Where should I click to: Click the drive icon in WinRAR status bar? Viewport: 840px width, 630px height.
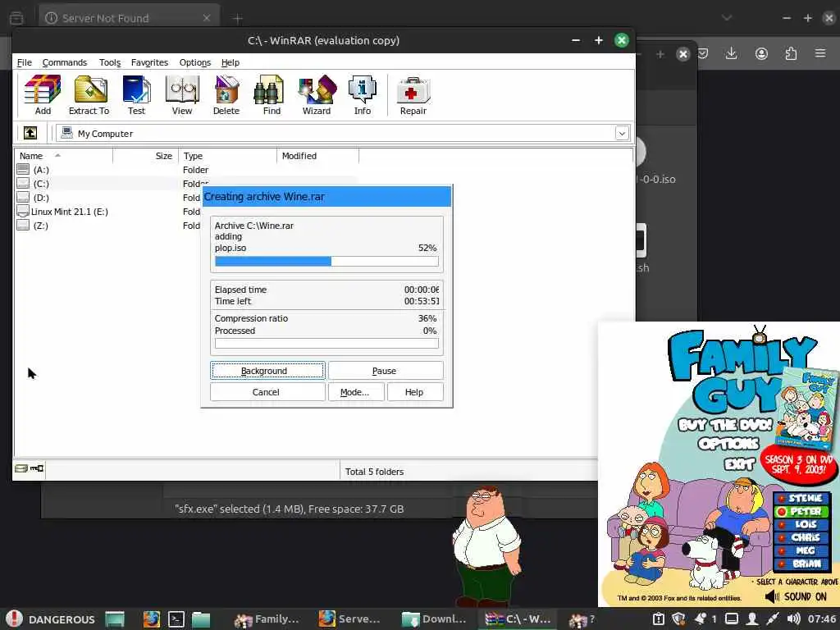click(21, 468)
